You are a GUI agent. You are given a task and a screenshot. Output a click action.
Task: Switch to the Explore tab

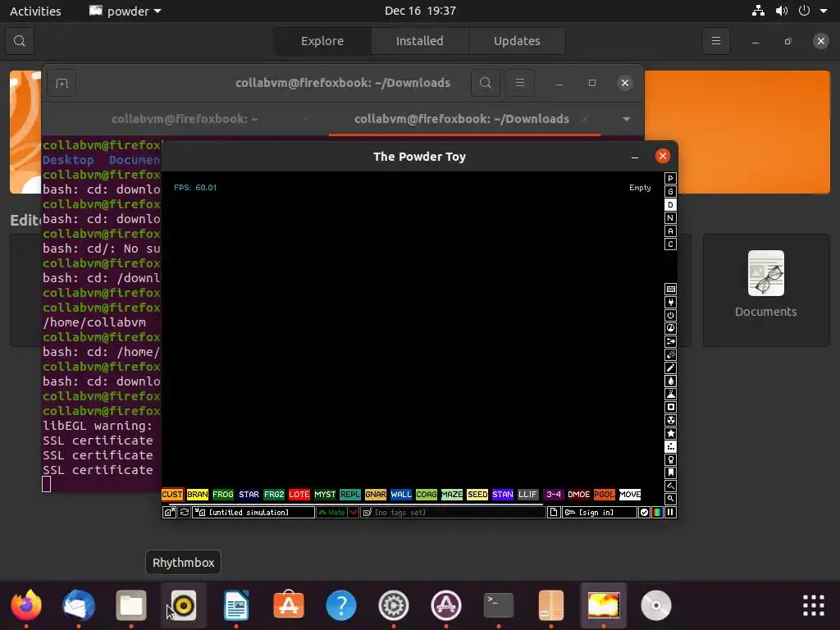click(x=322, y=41)
